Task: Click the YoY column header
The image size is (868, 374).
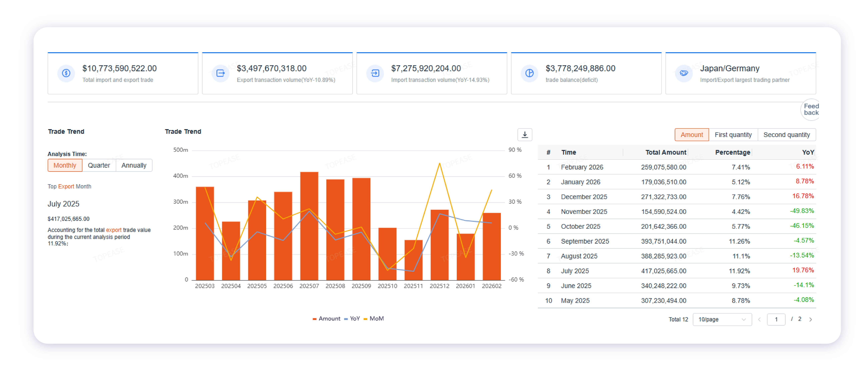Action: [x=808, y=152]
